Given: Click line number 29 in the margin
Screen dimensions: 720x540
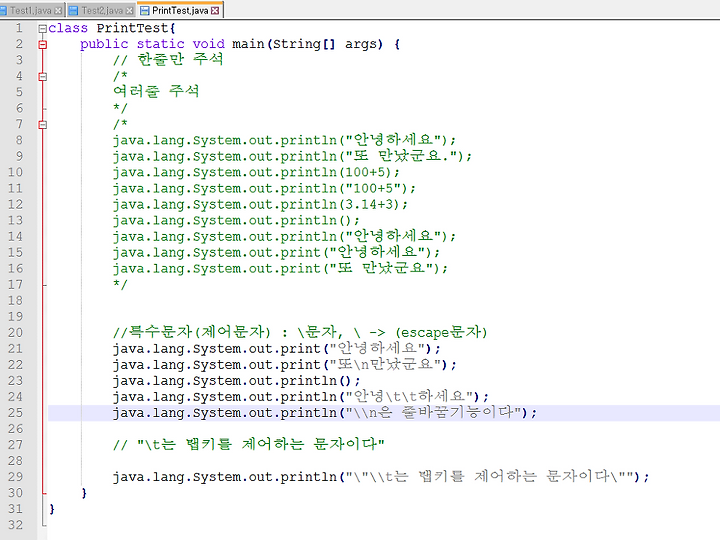Looking at the screenshot, I should tap(15, 477).
